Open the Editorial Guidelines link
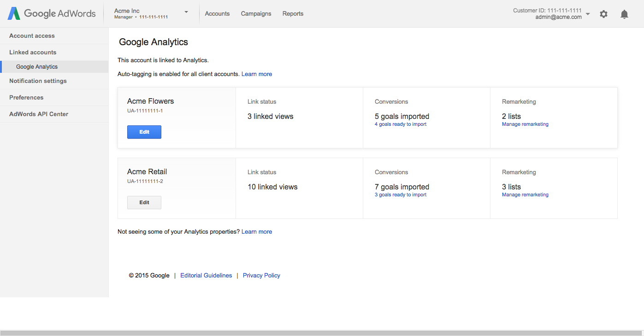This screenshot has width=644, height=336. click(x=206, y=276)
